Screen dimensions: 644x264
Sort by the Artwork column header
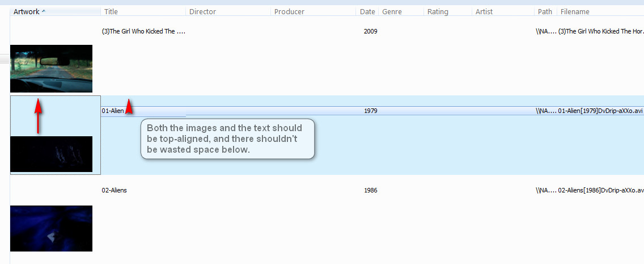coord(27,11)
